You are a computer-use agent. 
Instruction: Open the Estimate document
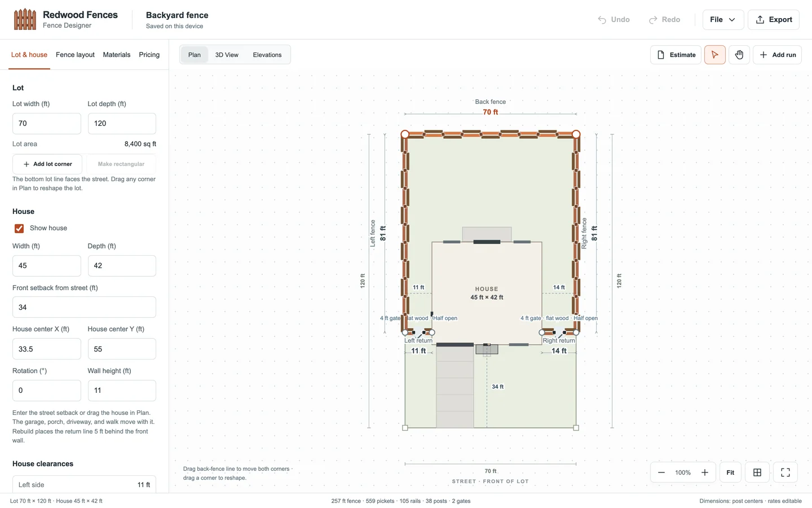(676, 55)
